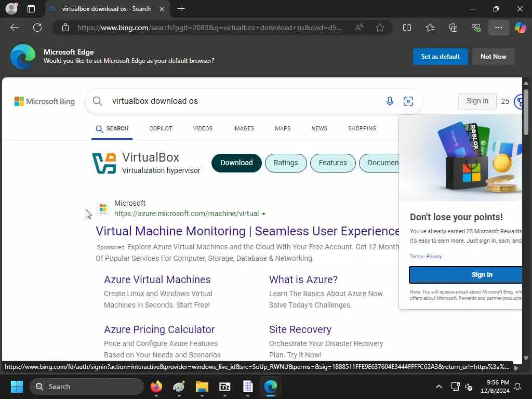532x399 pixels.
Task: Refresh the current page
Action: pos(37,28)
